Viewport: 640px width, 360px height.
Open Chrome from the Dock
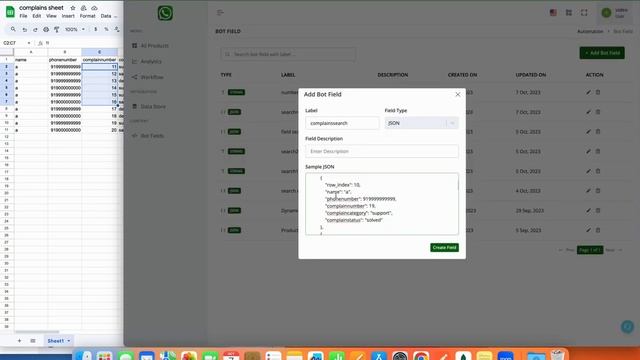point(420,356)
